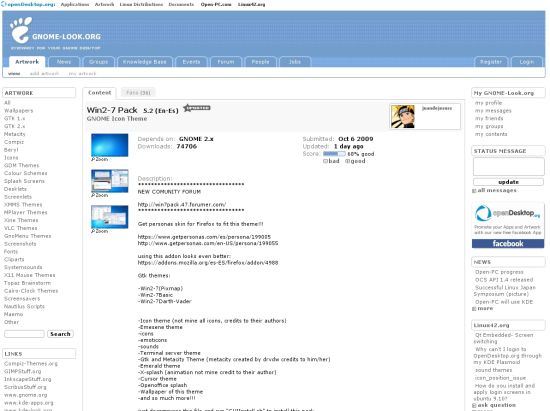This screenshot has height=411, width=550.
Task: Zoom the first blue wallpaper screenshot
Action: point(109,145)
